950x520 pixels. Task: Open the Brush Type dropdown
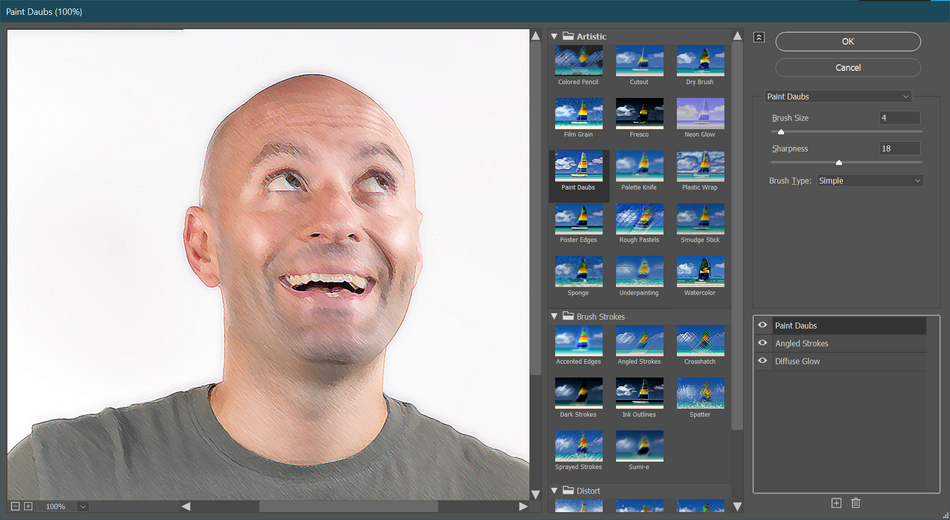point(870,181)
